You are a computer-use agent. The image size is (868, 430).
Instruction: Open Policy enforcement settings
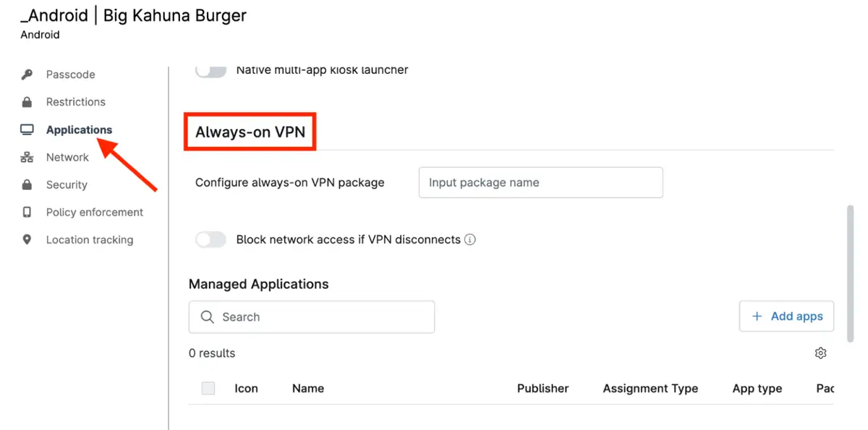pyautogui.click(x=95, y=212)
